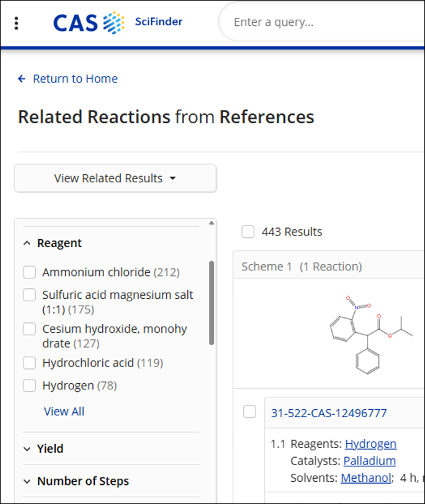Focus the Enter a query search box
Screen dimensions: 425x504
click(322, 22)
